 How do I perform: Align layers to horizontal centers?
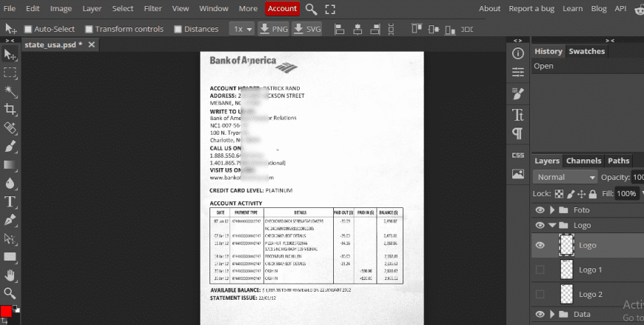coord(358,29)
